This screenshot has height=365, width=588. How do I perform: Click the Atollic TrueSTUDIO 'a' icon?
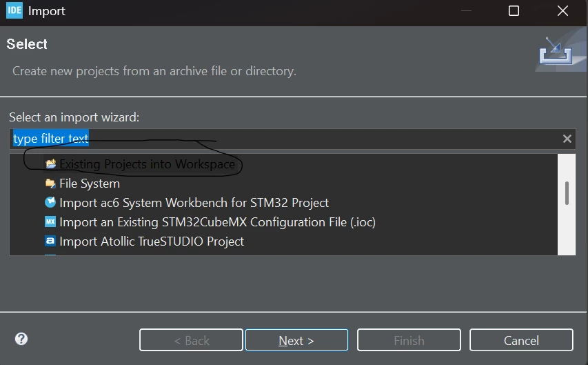point(50,241)
